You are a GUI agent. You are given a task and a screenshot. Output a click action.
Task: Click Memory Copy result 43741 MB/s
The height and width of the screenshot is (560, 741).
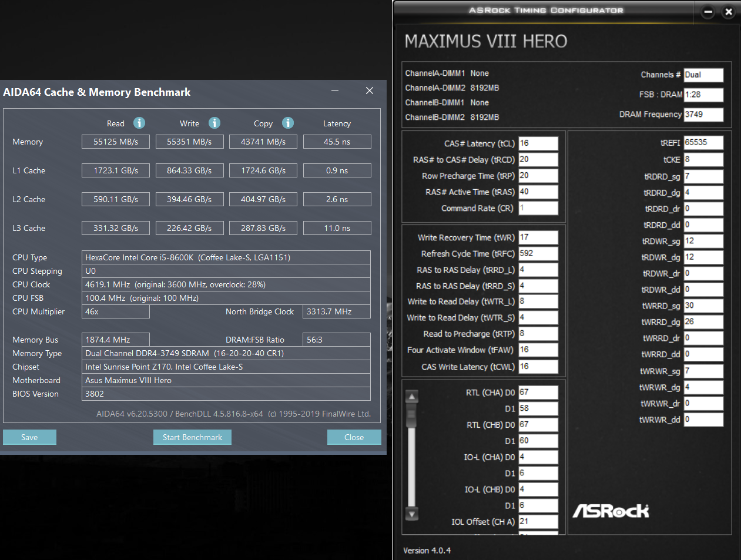[x=263, y=142]
